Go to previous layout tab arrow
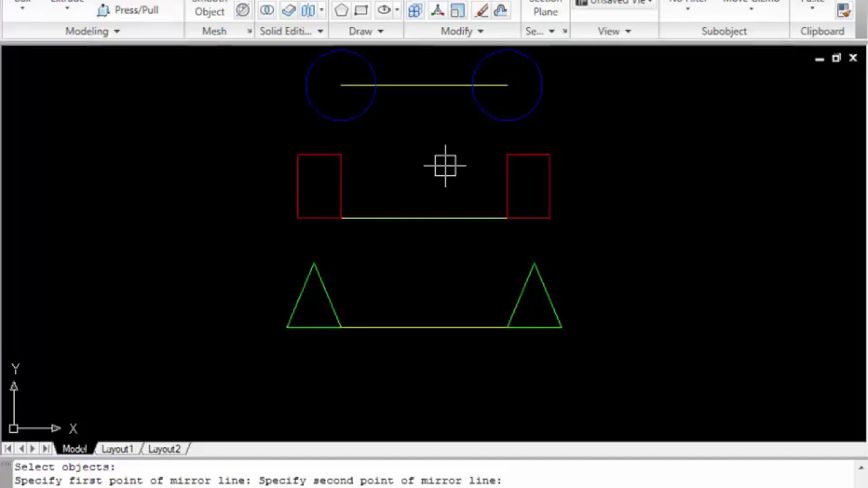 pyautogui.click(x=20, y=449)
